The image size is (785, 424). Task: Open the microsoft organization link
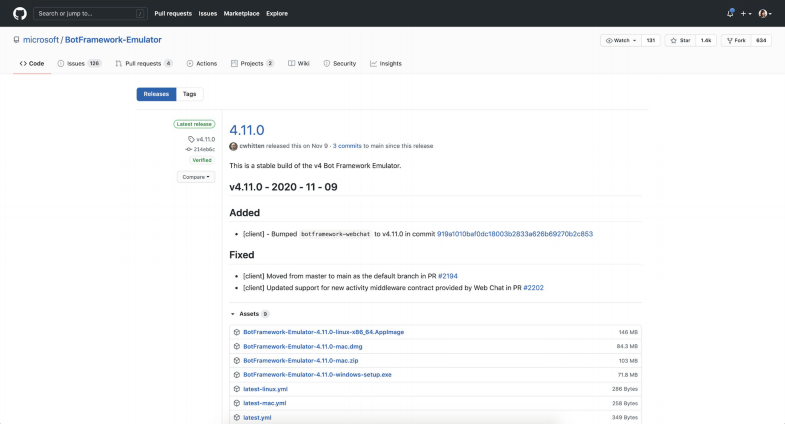41,40
